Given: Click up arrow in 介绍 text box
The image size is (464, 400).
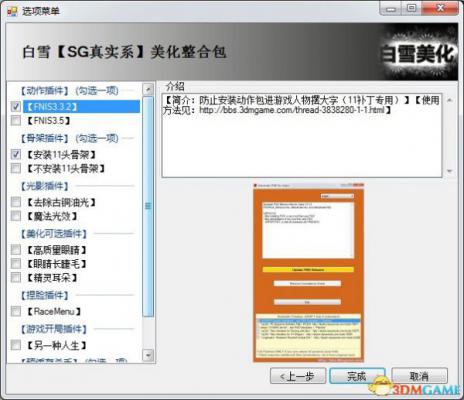Looking at the screenshot, I should (x=450, y=100).
